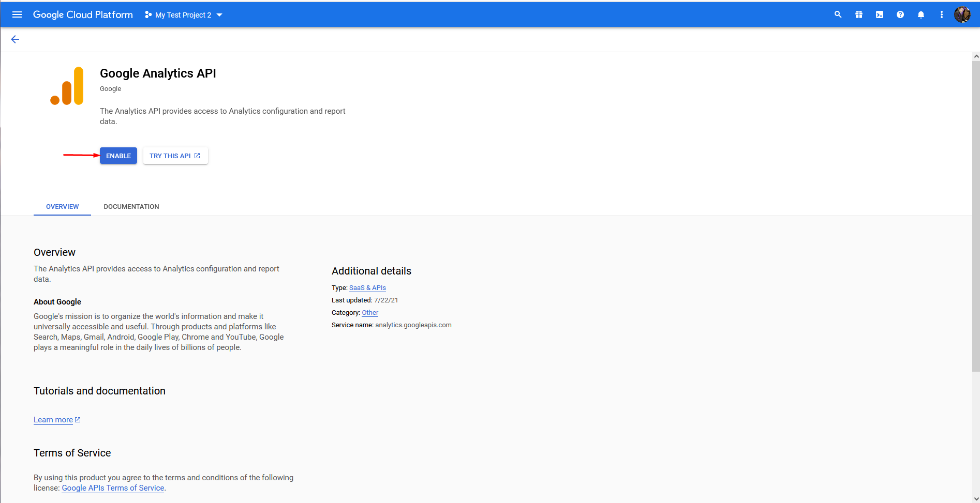Select the Overview tab
980x503 pixels.
[62, 206]
